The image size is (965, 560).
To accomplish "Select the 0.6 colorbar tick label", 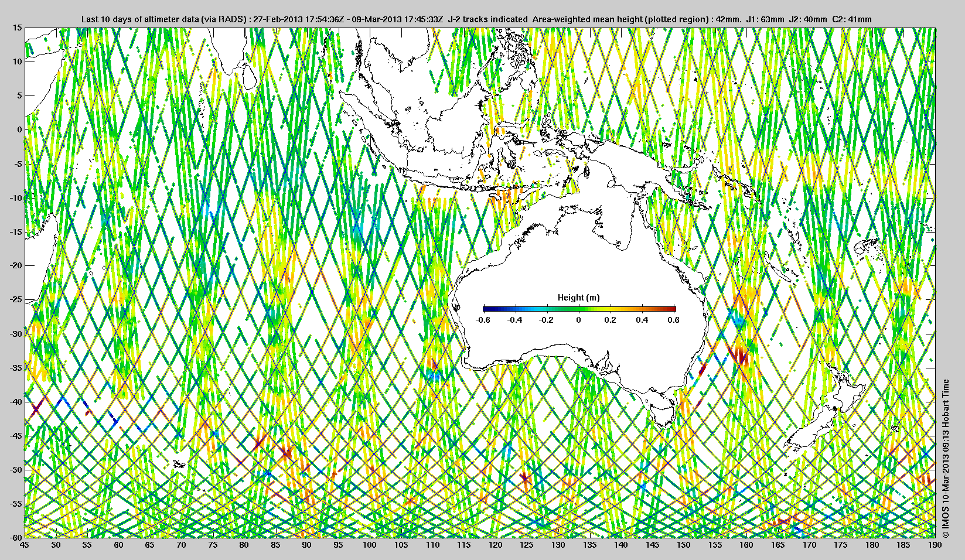I will [x=674, y=320].
